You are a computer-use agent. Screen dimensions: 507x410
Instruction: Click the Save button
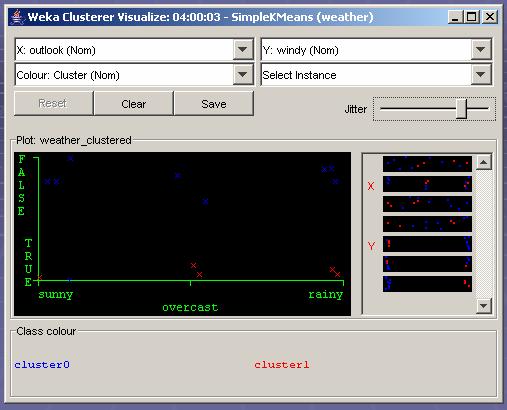point(214,104)
